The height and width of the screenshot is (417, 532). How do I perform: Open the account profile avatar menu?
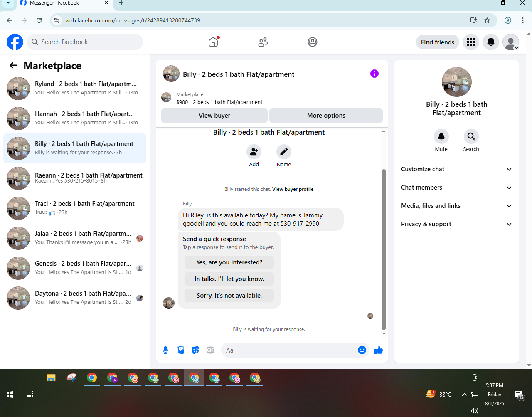click(x=511, y=42)
